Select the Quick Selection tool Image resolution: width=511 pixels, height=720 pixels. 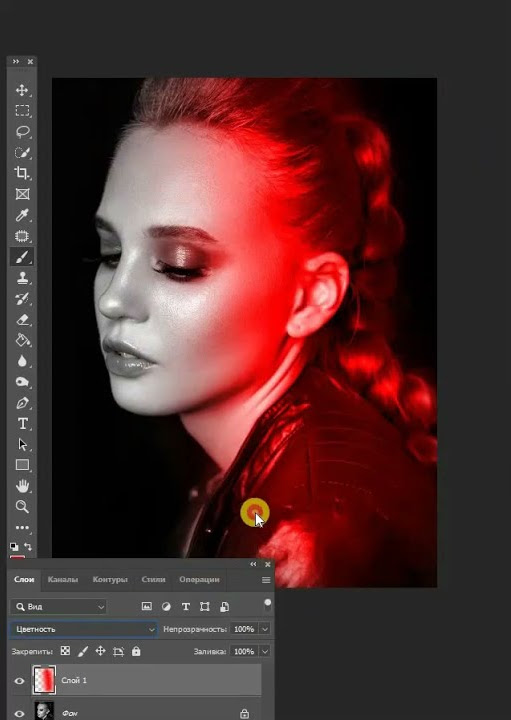click(22, 152)
